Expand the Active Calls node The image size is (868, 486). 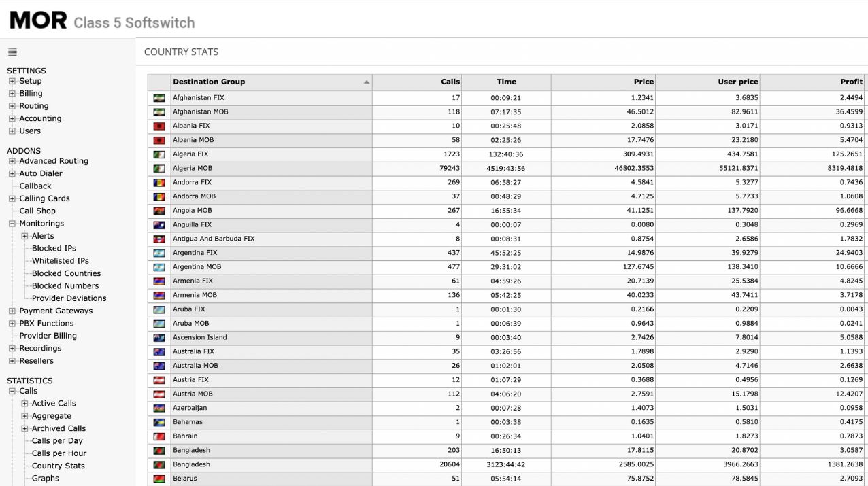25,404
